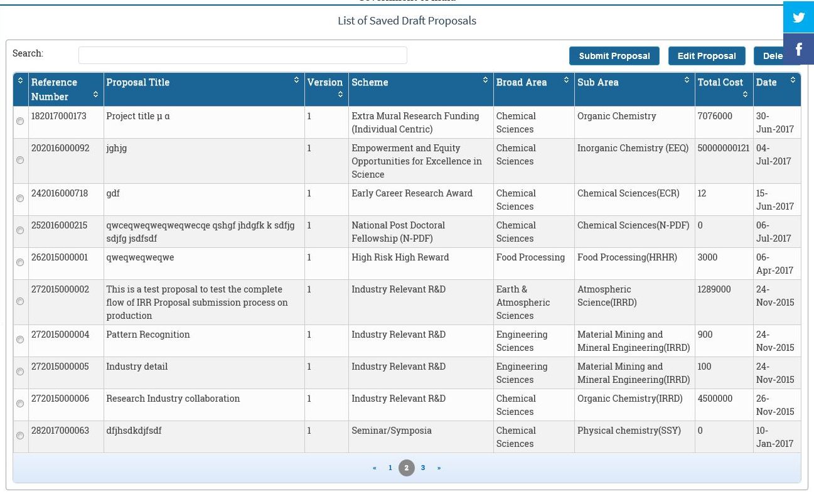Click proposal title 'Pattern Recognition'

coord(148,335)
